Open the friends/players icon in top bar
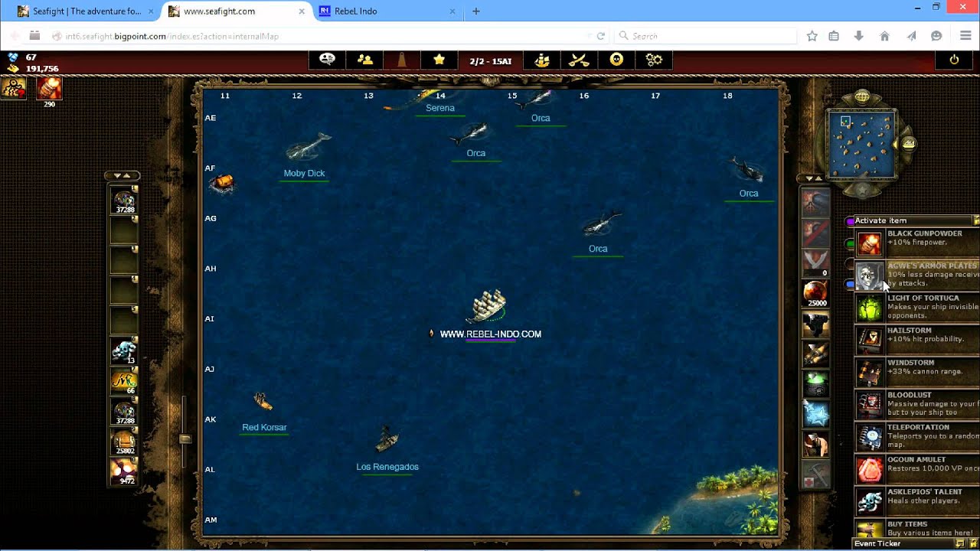 tap(364, 60)
